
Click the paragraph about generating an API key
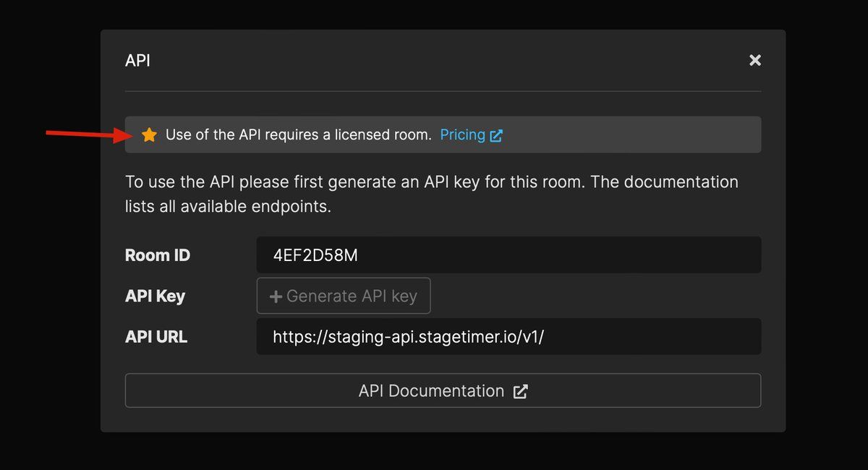click(x=432, y=194)
